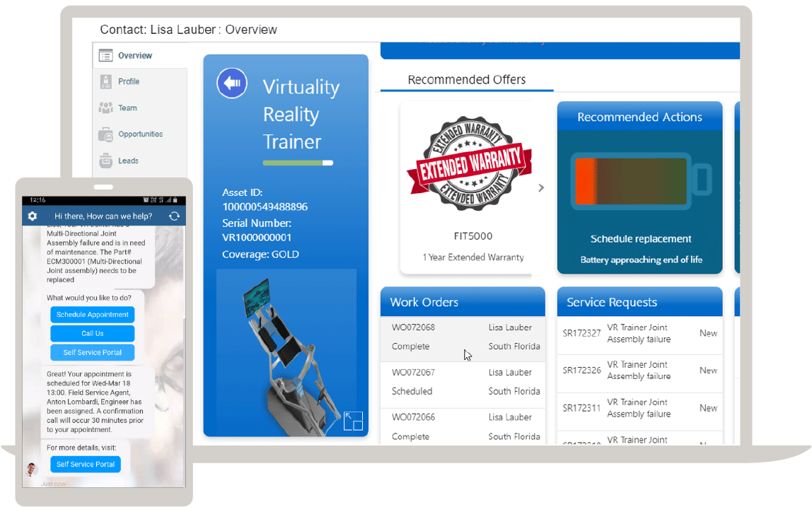The width and height of the screenshot is (812, 512).
Task: Click the Team sidebar icon
Action: [106, 108]
